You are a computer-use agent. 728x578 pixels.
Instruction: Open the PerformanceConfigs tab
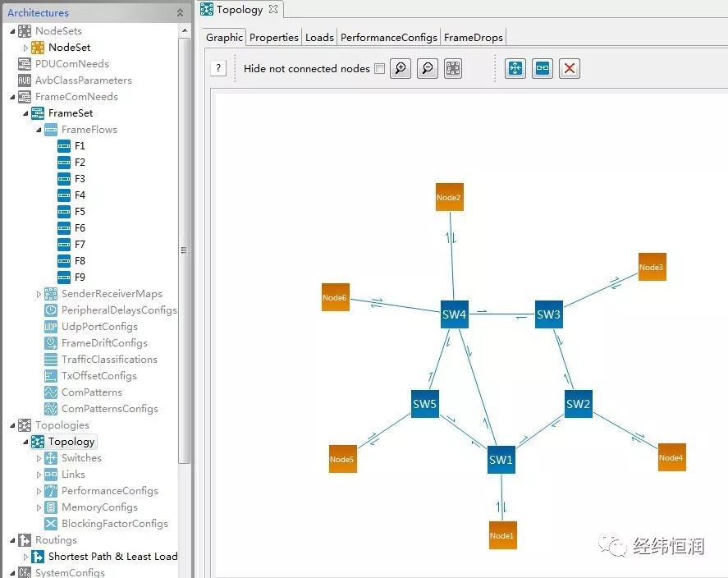[388, 37]
